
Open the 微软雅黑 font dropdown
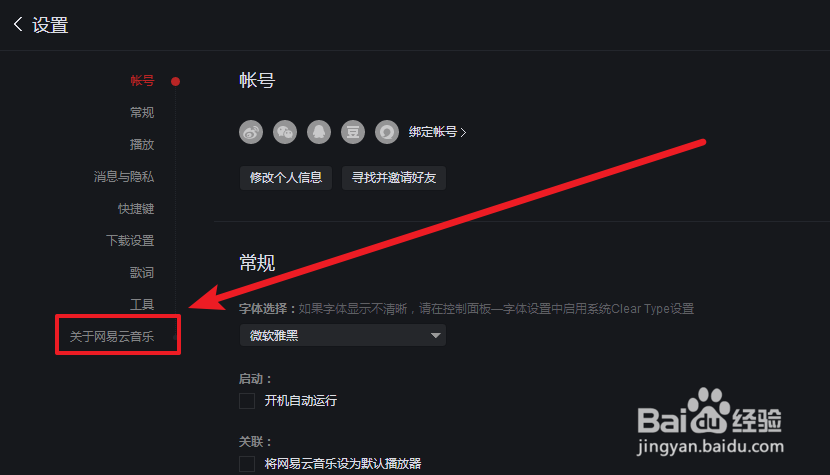click(x=342, y=335)
